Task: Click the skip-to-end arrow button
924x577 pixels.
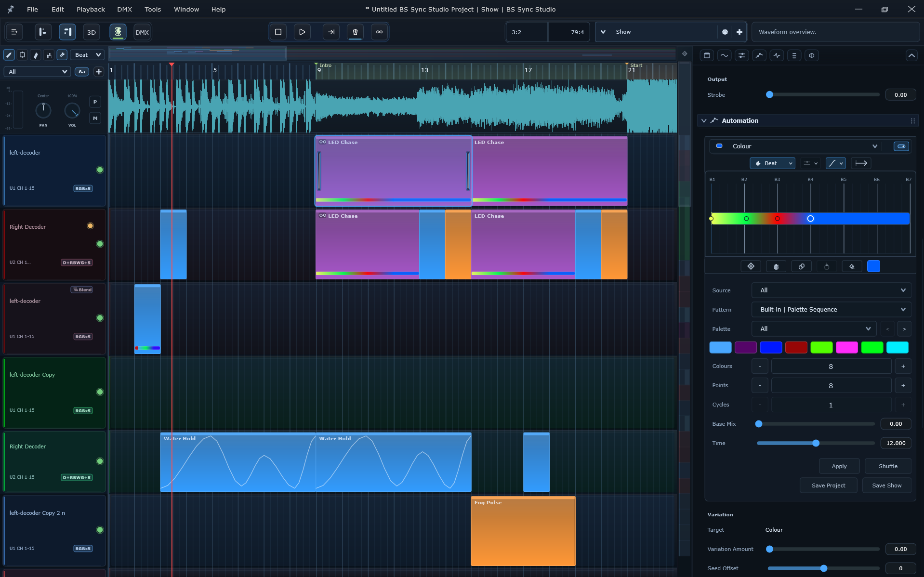Action: (331, 32)
